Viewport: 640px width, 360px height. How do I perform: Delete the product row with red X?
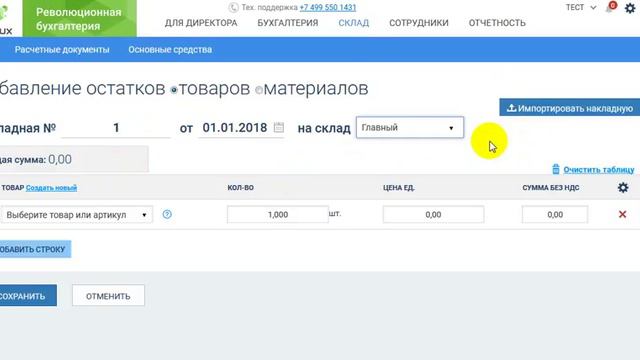[622, 214]
